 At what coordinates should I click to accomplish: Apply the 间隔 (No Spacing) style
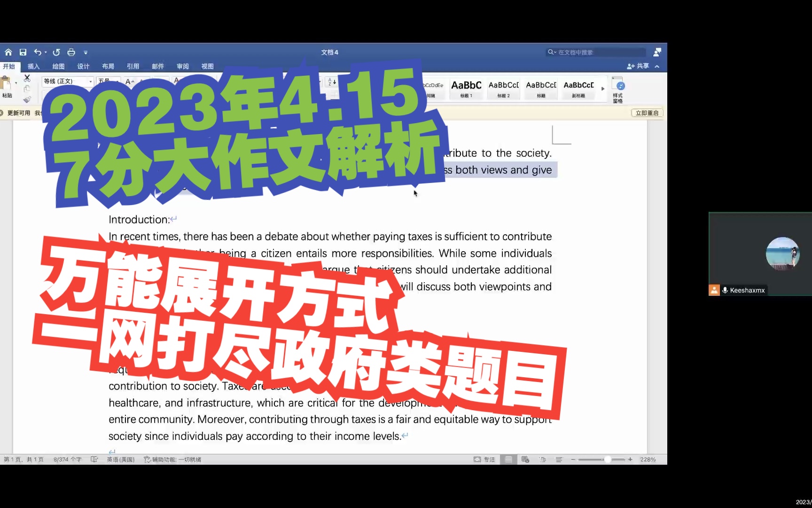click(x=433, y=88)
